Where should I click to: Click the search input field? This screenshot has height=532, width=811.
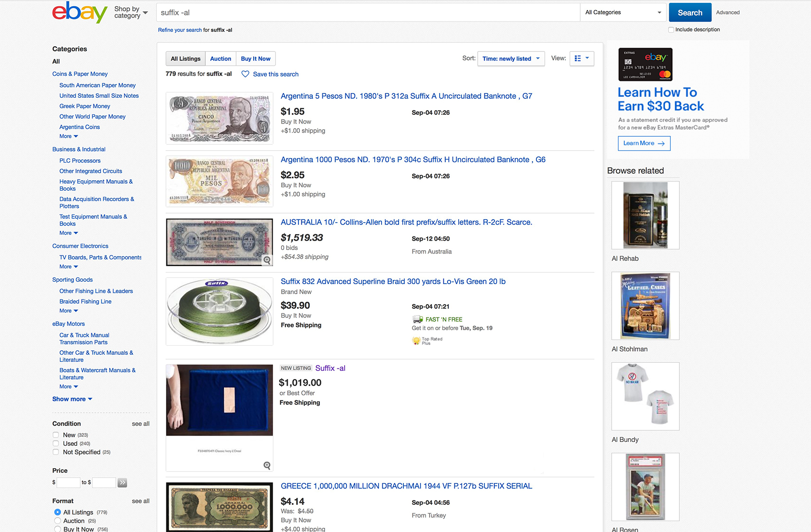pos(368,12)
